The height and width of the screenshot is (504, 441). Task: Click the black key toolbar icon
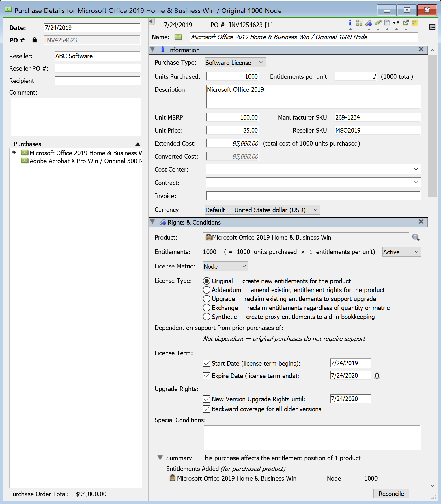pos(396,22)
